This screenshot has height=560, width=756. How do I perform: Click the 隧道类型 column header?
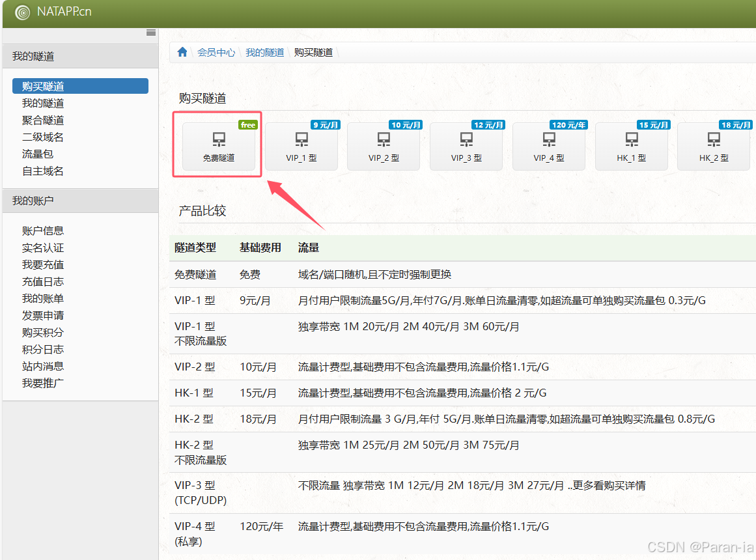point(195,248)
